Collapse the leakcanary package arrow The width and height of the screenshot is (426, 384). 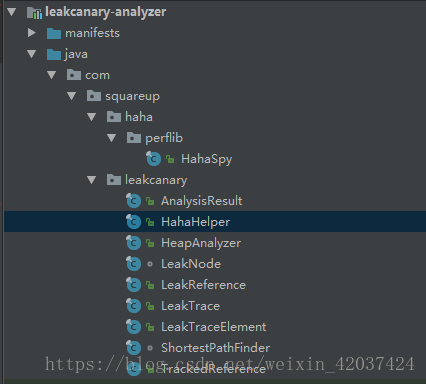92,180
